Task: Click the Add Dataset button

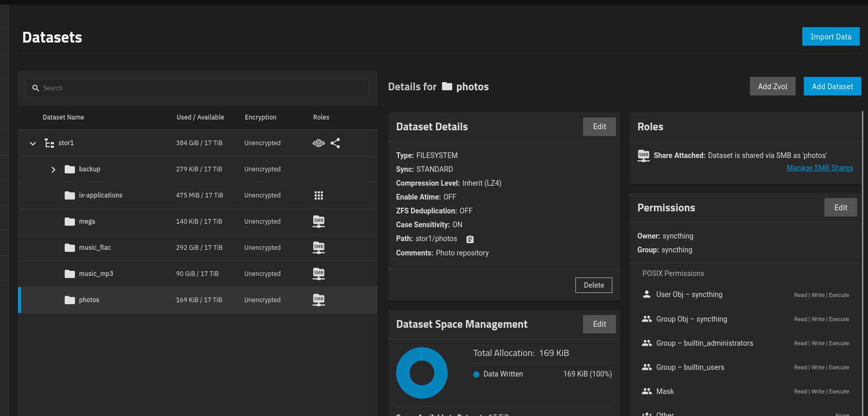Action: point(833,86)
